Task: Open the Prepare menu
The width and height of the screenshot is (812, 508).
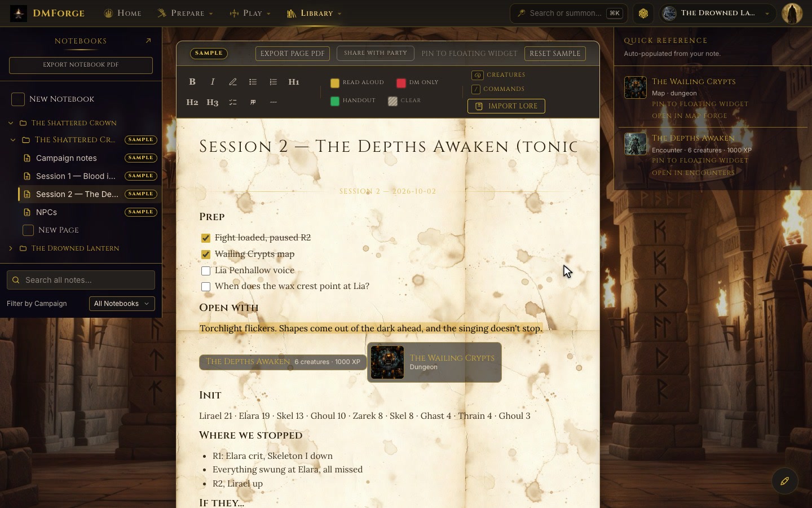Action: tap(185, 13)
